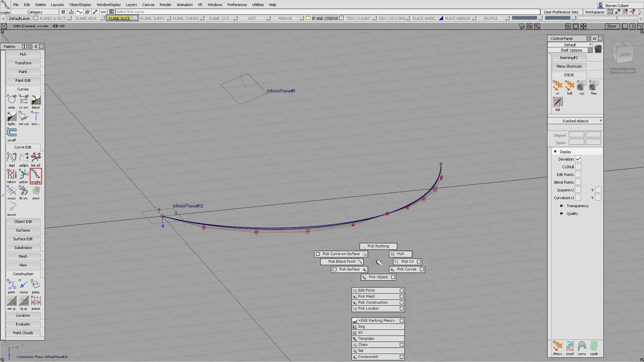
Task: Click the xyz shelf icon in STEVE shelf
Action: point(582,86)
